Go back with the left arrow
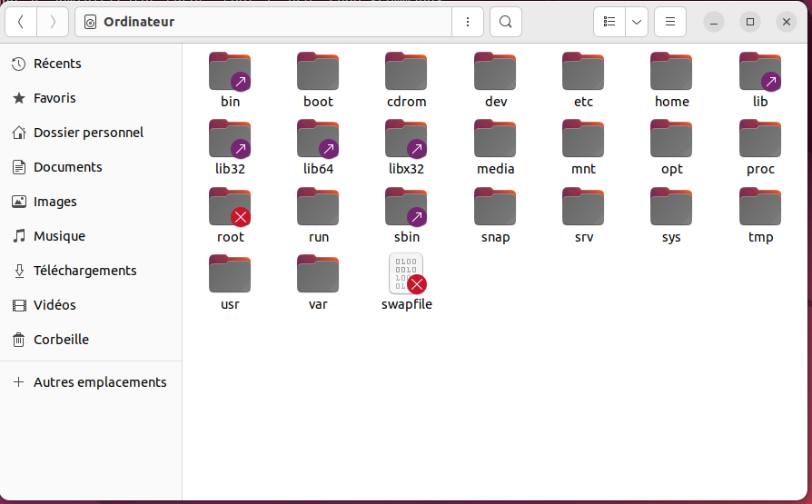Screen dimensions: 812x504 coord(21,22)
